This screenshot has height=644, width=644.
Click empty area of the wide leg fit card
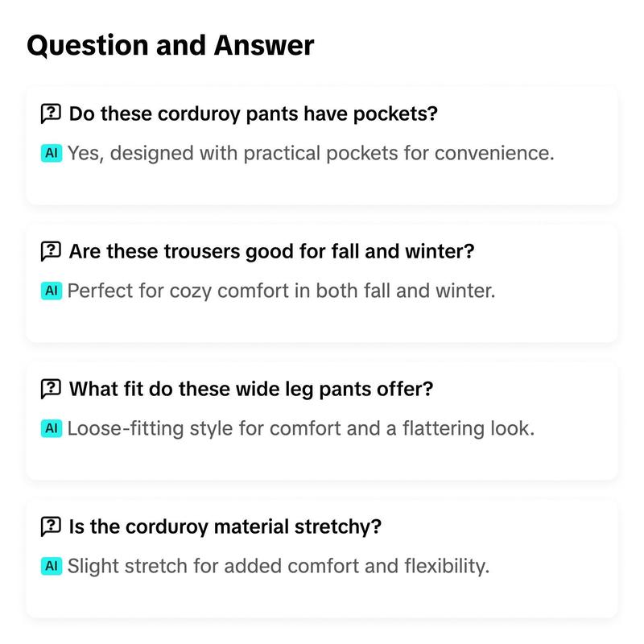321,460
